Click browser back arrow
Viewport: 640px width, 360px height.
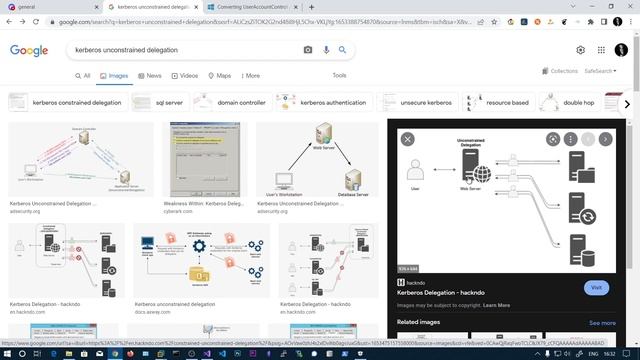pos(9,22)
